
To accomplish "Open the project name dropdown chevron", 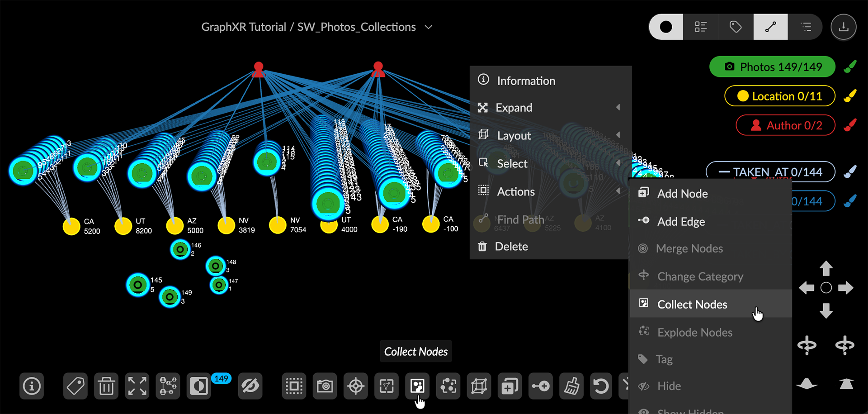I will [x=429, y=27].
